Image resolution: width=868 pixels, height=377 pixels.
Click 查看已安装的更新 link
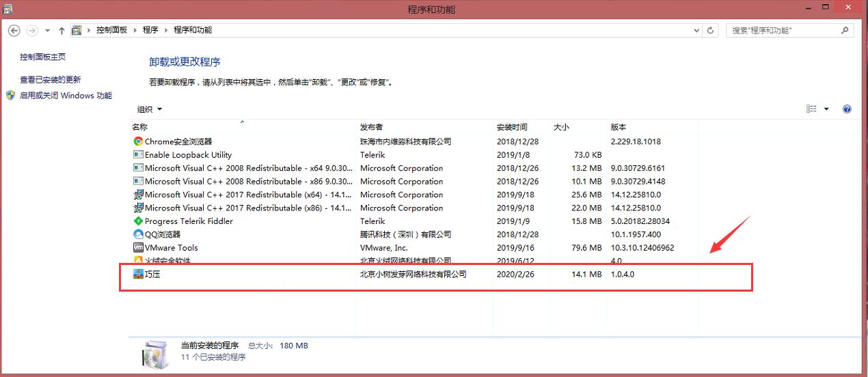coord(50,80)
